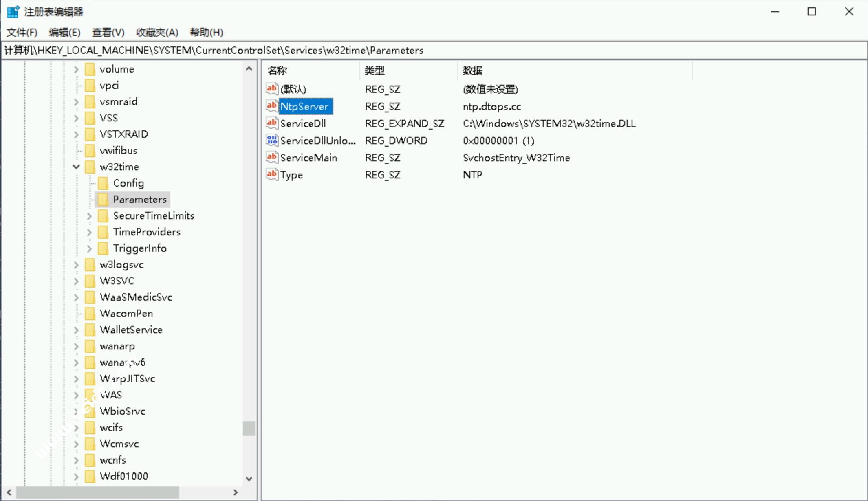Click the Registry Editor title bar icon

tap(13, 11)
